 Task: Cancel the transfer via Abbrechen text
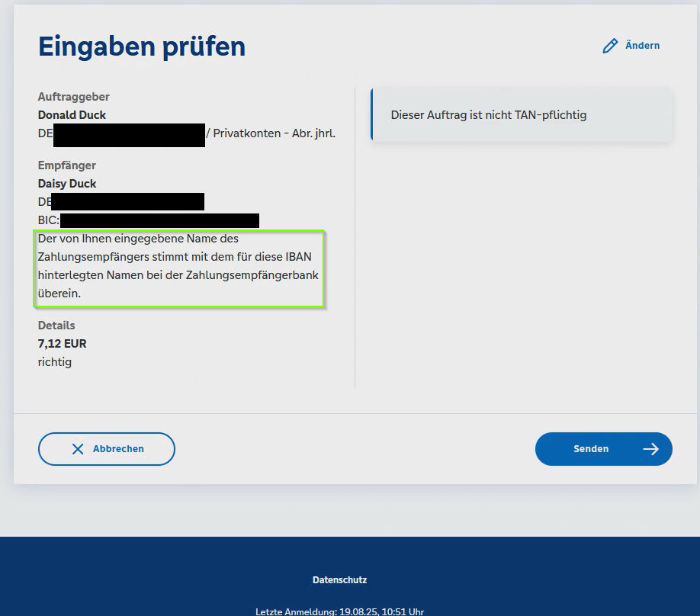[118, 449]
